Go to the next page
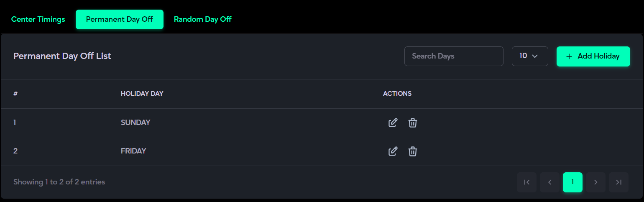 click(595, 182)
